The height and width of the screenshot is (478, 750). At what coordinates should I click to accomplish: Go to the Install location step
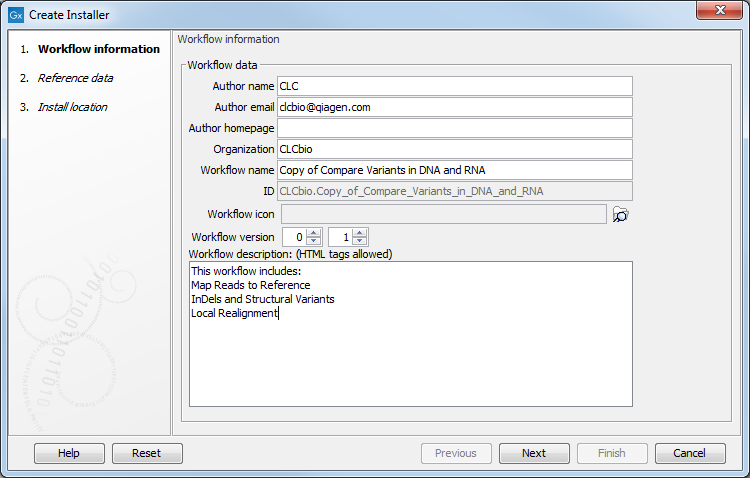pyautogui.click(x=73, y=107)
